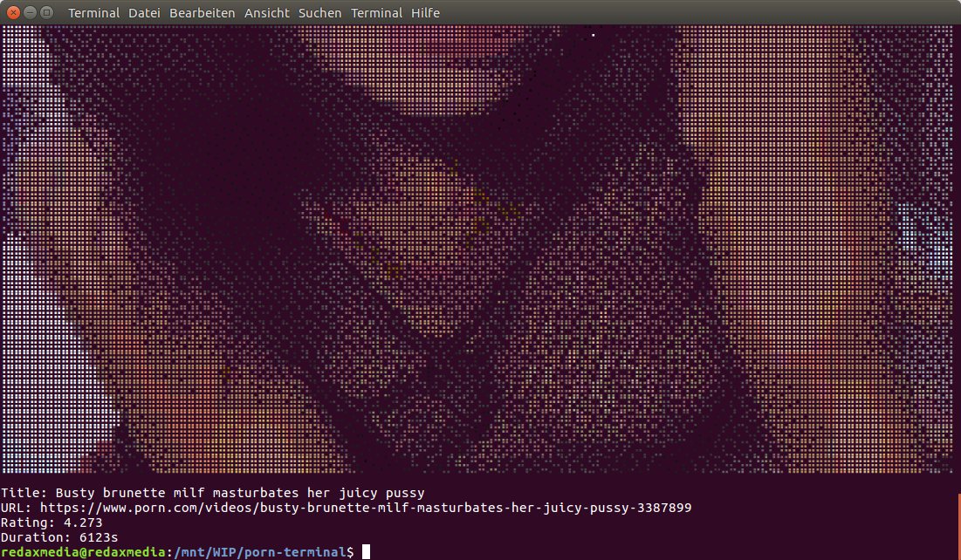Click the Duration: 6123s line
Image resolution: width=961 pixels, height=560 pixels.
[59, 537]
